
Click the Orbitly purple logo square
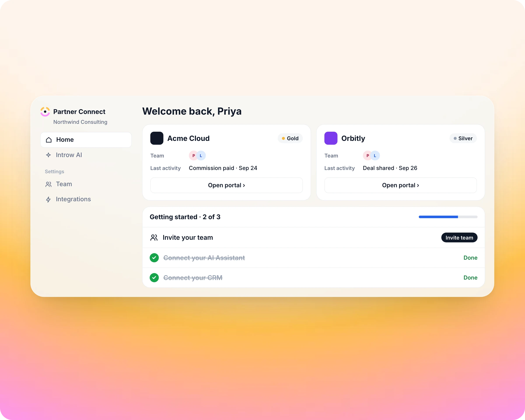pos(331,138)
